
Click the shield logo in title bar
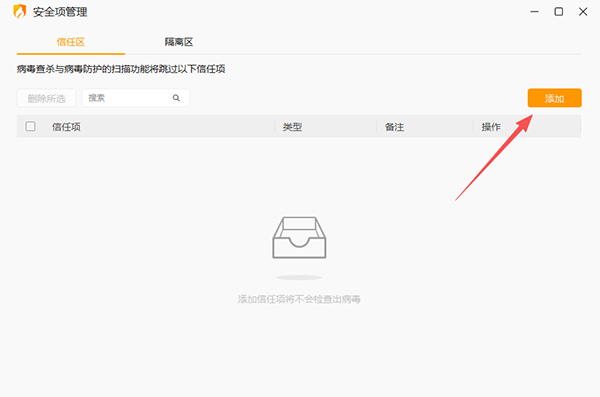[20, 11]
